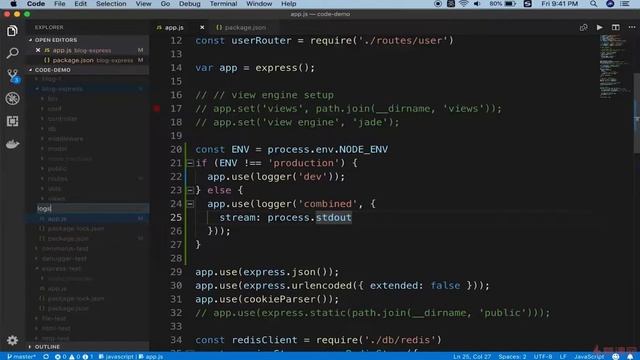Click userRouter on line 12

tap(261, 41)
